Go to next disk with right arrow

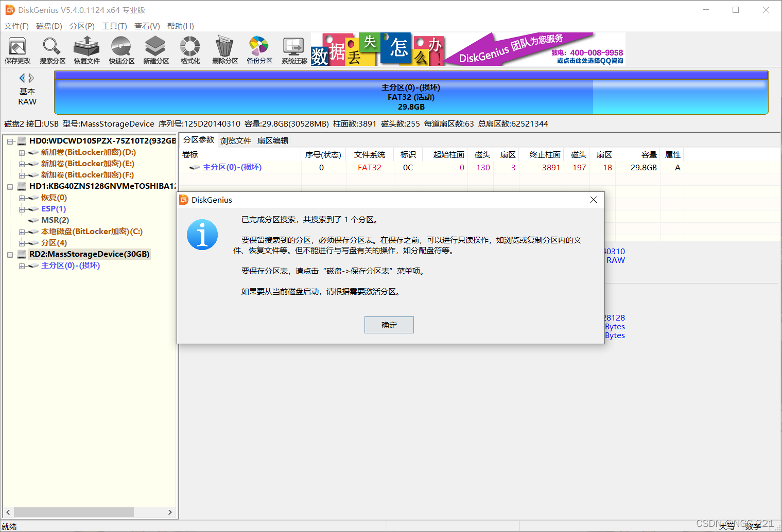coord(31,78)
